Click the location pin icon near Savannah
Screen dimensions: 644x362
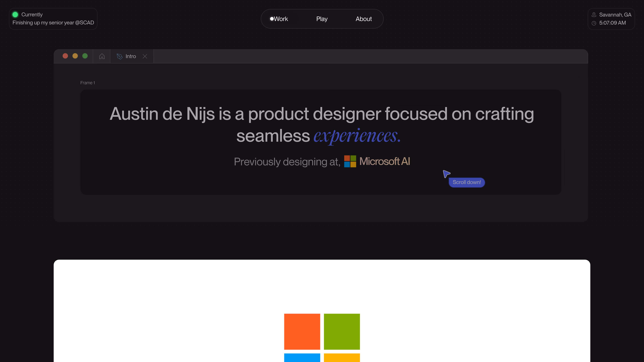[594, 15]
